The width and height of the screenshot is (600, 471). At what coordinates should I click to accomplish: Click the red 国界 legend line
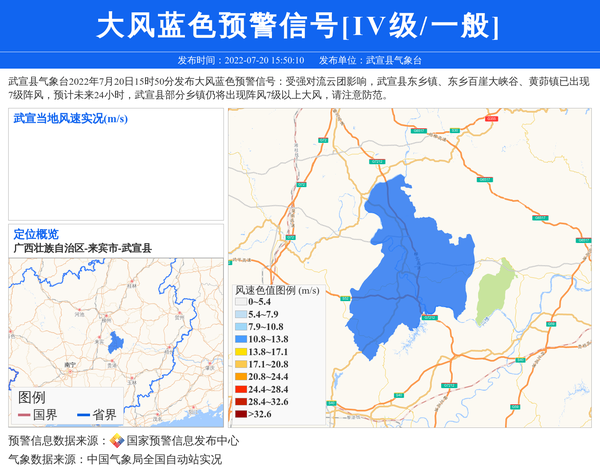(24, 415)
